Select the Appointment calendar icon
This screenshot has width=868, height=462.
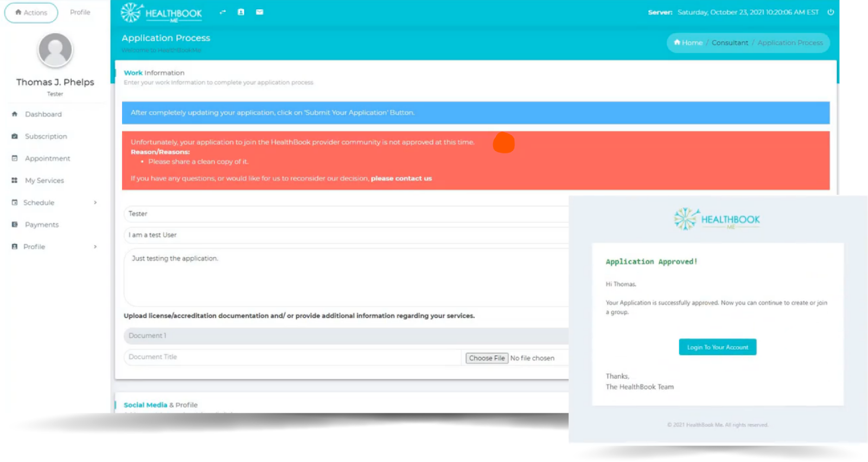tap(15, 158)
